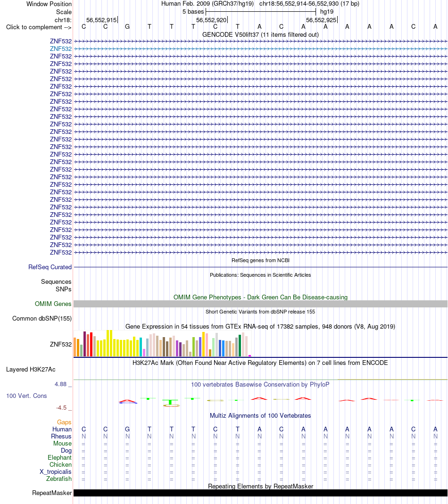This screenshot has height=504, width=448.
Task: Open "GENCODE V50lift37 (11 items filtered out)" track title
Action: tap(260, 34)
